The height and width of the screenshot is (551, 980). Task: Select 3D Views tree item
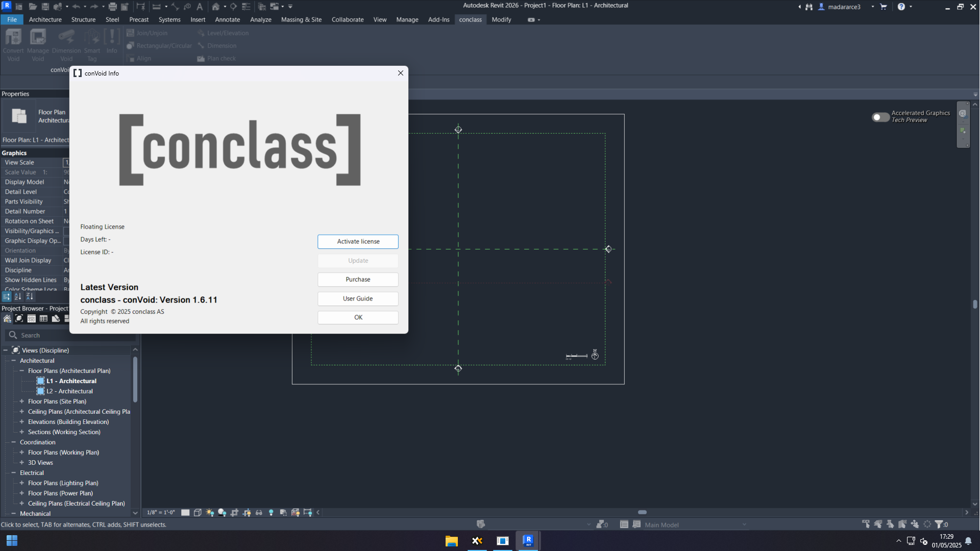[40, 463]
